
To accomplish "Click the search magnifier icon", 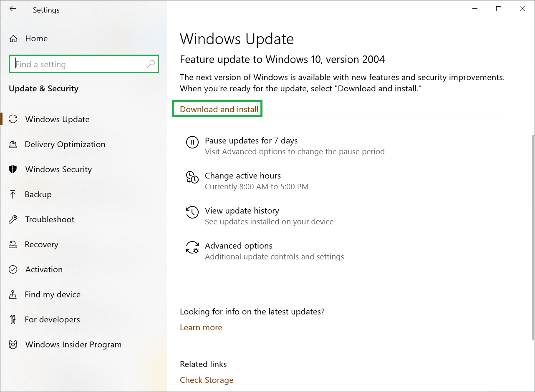I will pyautogui.click(x=151, y=64).
